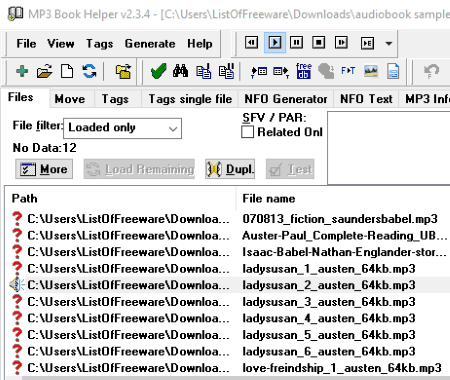Select file love-freindship_1_austen_64kb.mp3
The height and width of the screenshot is (380, 450).
click(x=342, y=368)
